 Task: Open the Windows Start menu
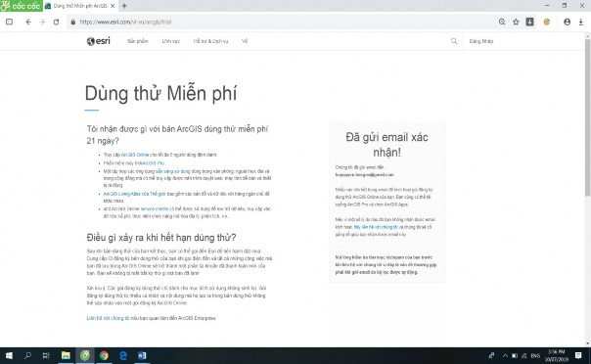pyautogui.click(x=9, y=355)
